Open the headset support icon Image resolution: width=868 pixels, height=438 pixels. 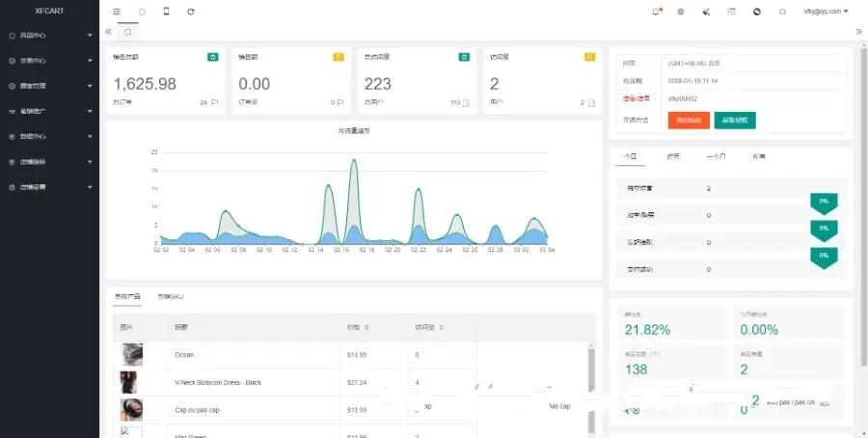pos(782,11)
